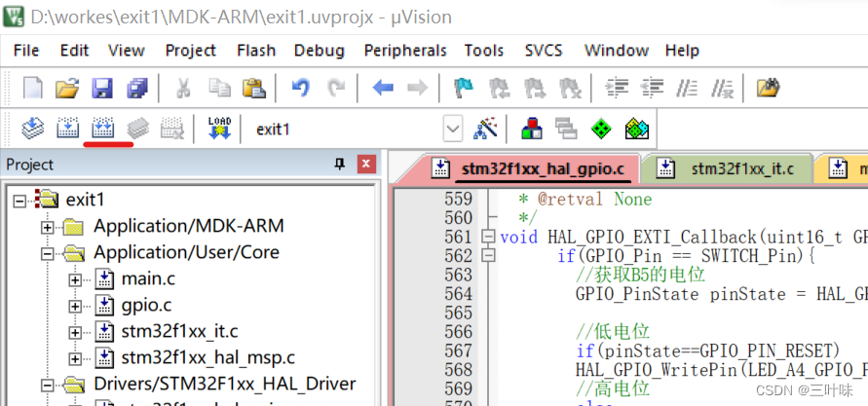Click the Unindent selection icon
Screen dimensions: 868x406
click(652, 88)
